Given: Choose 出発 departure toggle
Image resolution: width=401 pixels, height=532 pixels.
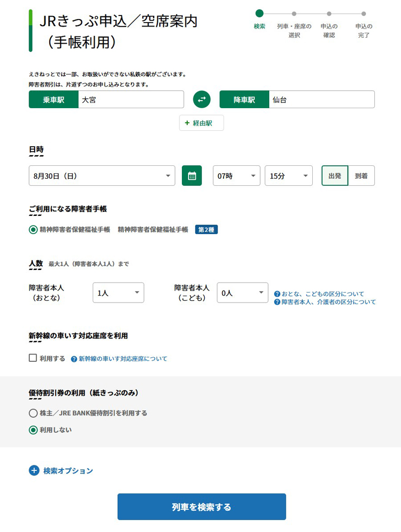Looking at the screenshot, I should click(335, 176).
